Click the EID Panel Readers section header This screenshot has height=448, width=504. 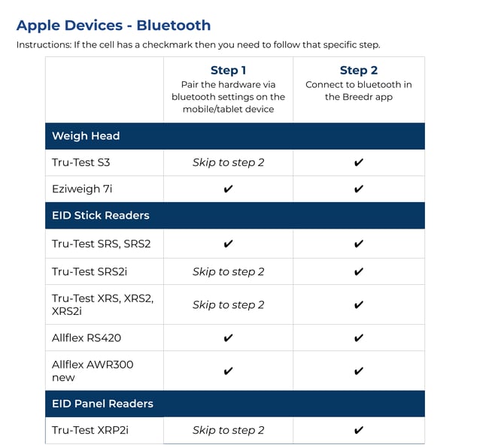tap(102, 404)
